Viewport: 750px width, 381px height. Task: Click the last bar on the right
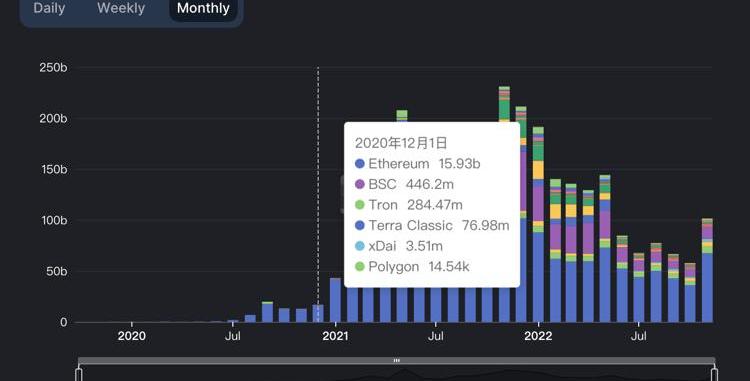click(x=707, y=270)
